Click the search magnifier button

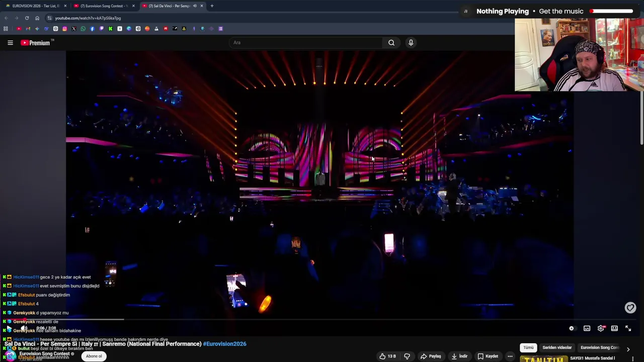pos(391,43)
